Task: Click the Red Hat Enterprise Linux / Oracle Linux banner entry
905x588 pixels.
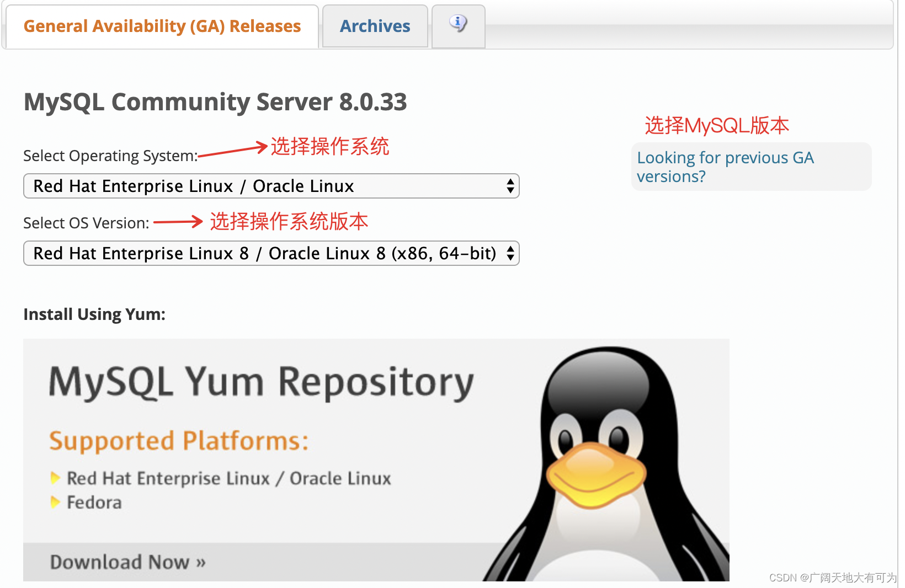Action: [229, 478]
